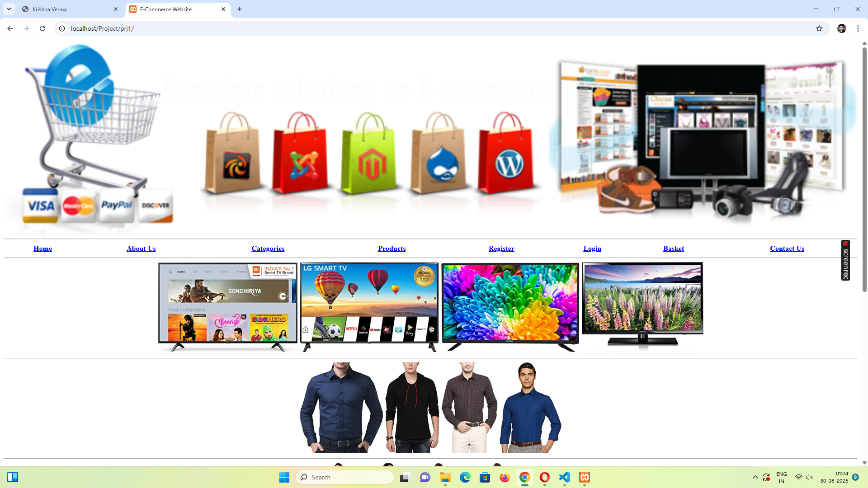Open the Home link
Screen dimensions: 868x488
pyautogui.click(x=42, y=249)
